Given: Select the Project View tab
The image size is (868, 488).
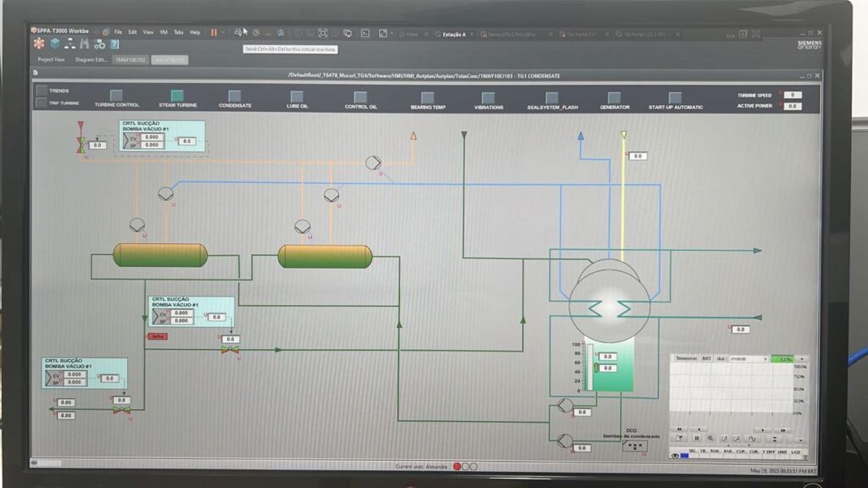Looking at the screenshot, I should [51, 59].
